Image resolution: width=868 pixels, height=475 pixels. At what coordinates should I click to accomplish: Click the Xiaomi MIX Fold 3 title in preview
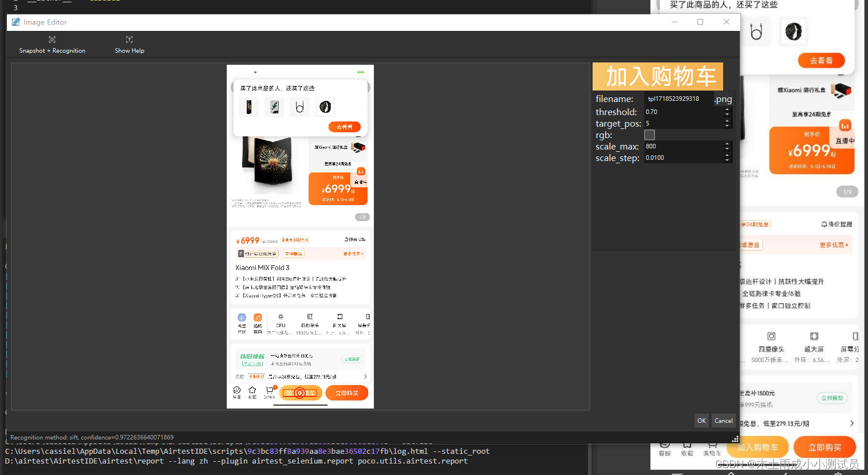pyautogui.click(x=262, y=268)
